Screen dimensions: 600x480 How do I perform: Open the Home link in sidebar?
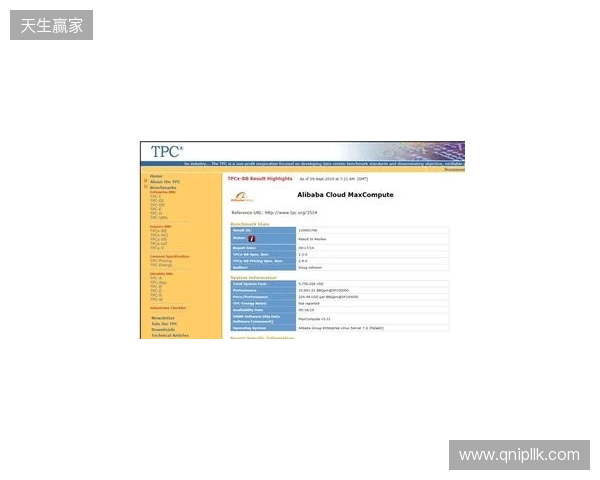point(156,176)
